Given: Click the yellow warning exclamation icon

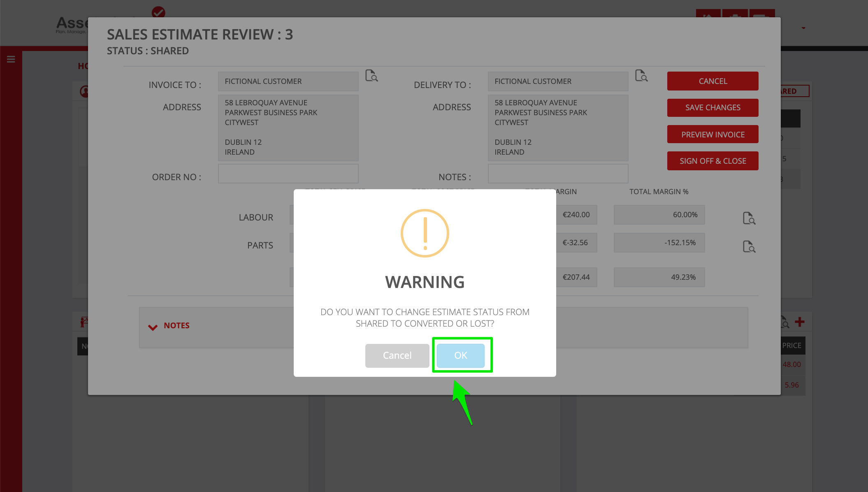Looking at the screenshot, I should coord(425,233).
